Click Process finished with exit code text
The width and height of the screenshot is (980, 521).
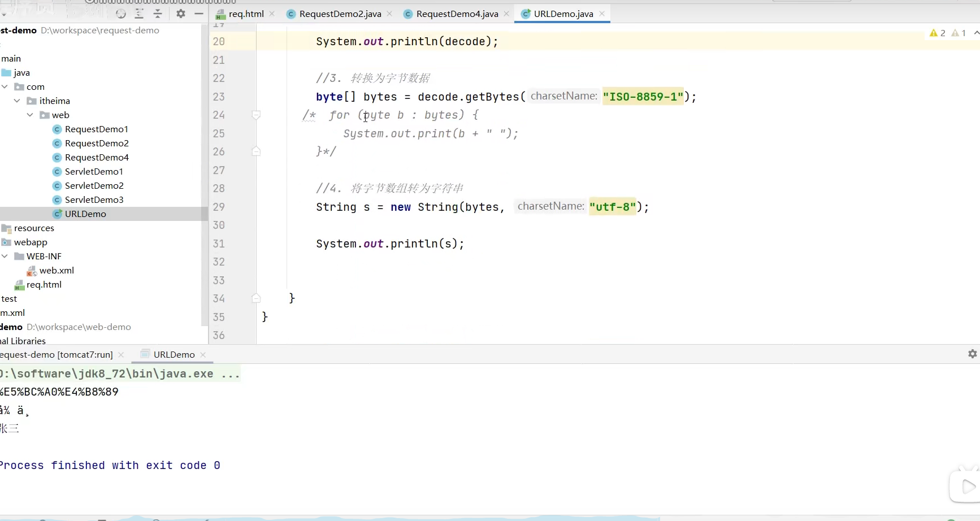coord(110,465)
